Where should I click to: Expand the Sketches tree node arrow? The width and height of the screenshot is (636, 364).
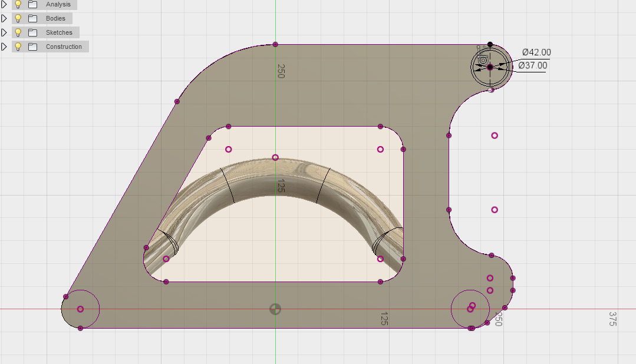(5, 32)
